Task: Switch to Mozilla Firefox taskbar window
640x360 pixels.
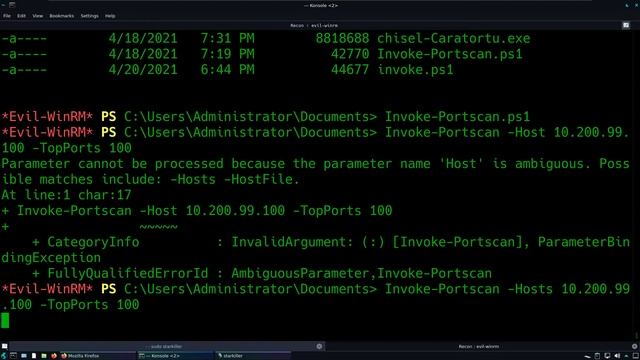Action: [98, 356]
